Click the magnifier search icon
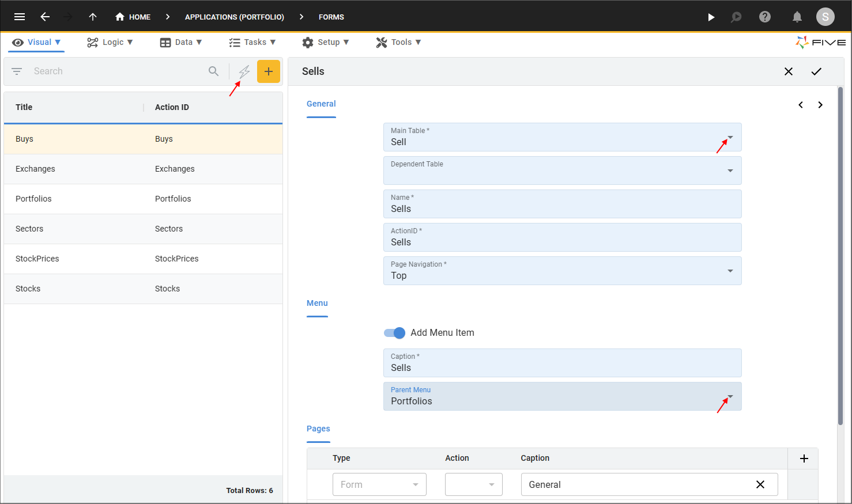The image size is (852, 504). [x=213, y=71]
